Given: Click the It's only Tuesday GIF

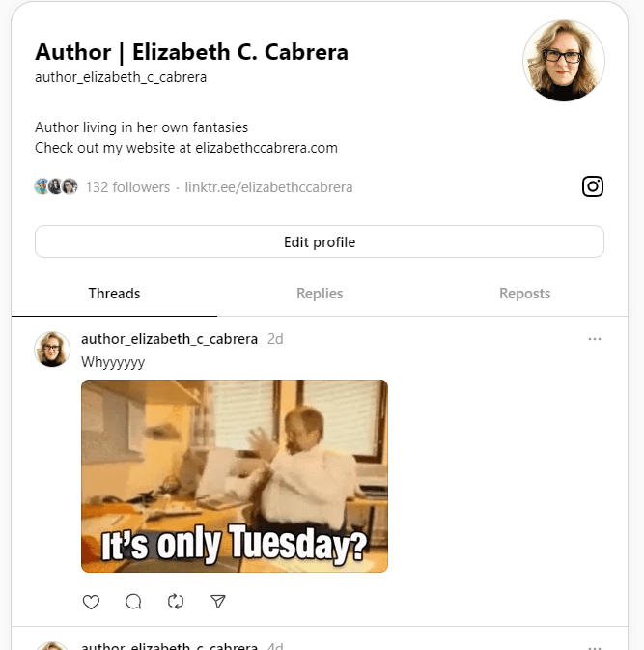Looking at the screenshot, I should click(235, 476).
